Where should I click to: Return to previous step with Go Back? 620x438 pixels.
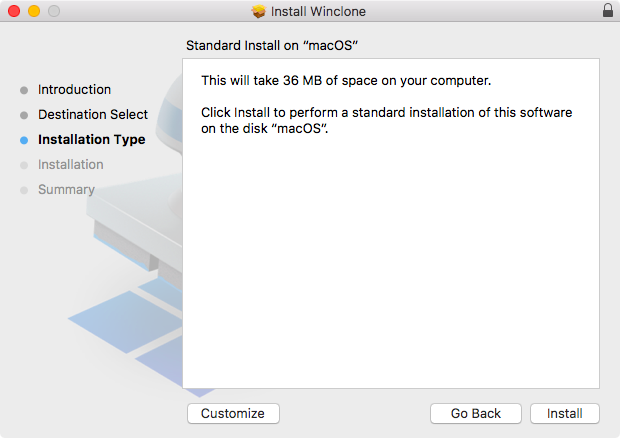pyautogui.click(x=476, y=413)
